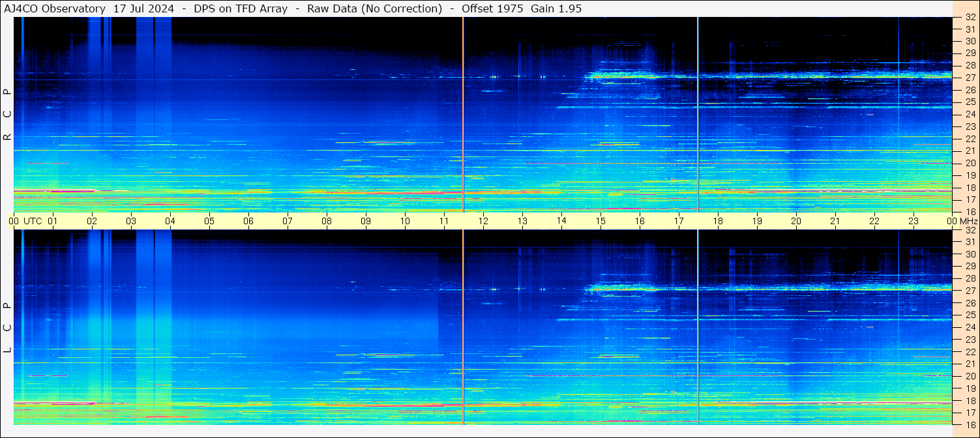Click RCP green vertical marker near 11:30 UTC
The image size is (980, 438).
(x=463, y=115)
